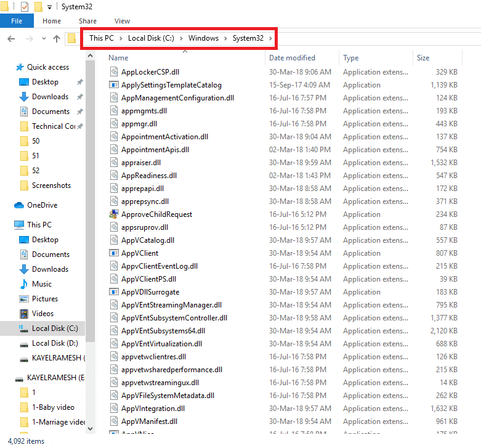Viewport: 481px width, 448px height.
Task: Open Downloads under Quick access
Action: point(51,97)
